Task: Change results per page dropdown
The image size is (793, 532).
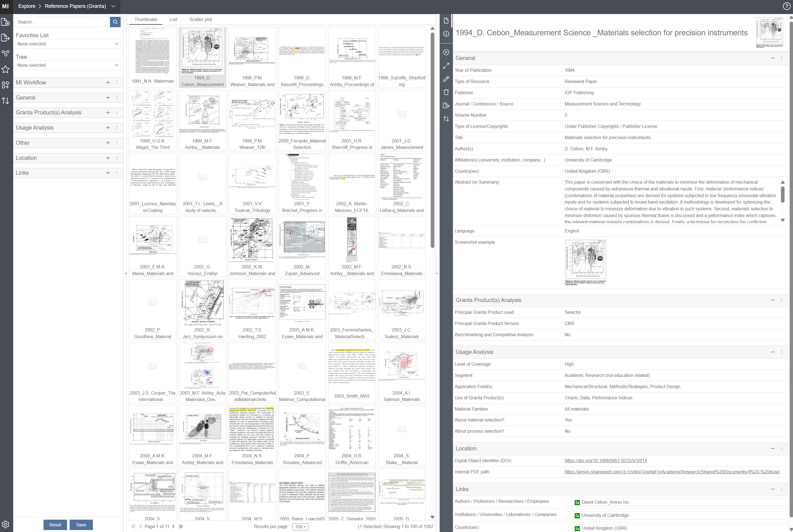Action: [x=300, y=527]
